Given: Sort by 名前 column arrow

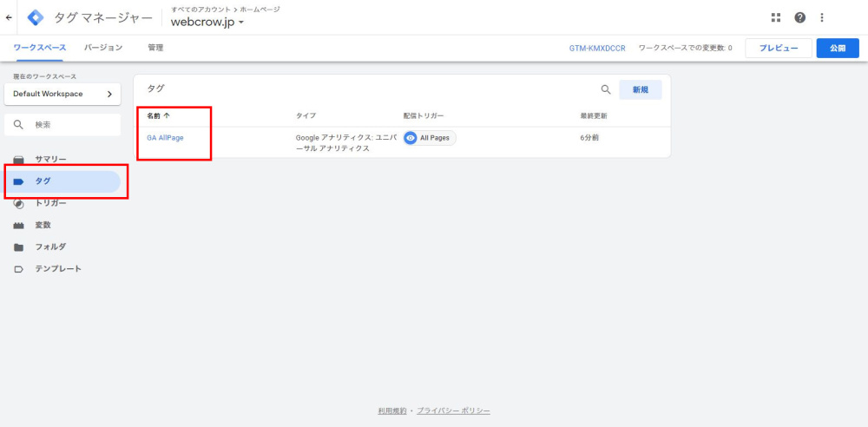Looking at the screenshot, I should [166, 115].
